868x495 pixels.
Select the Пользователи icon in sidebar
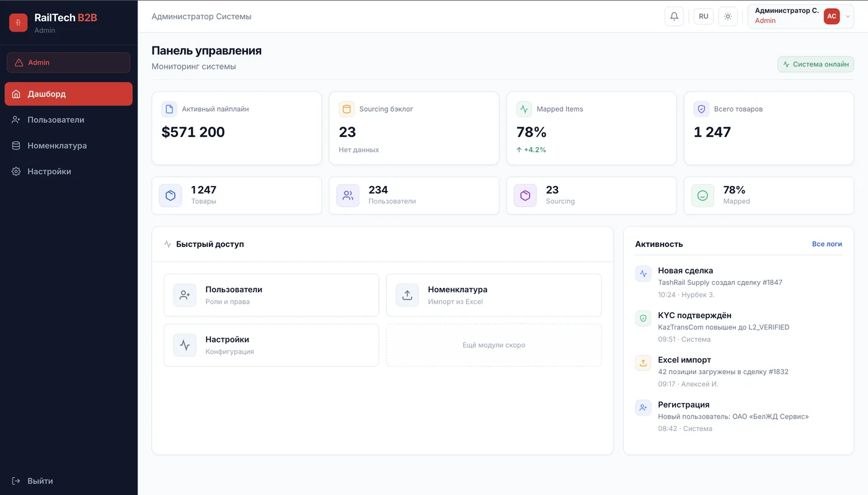16,119
